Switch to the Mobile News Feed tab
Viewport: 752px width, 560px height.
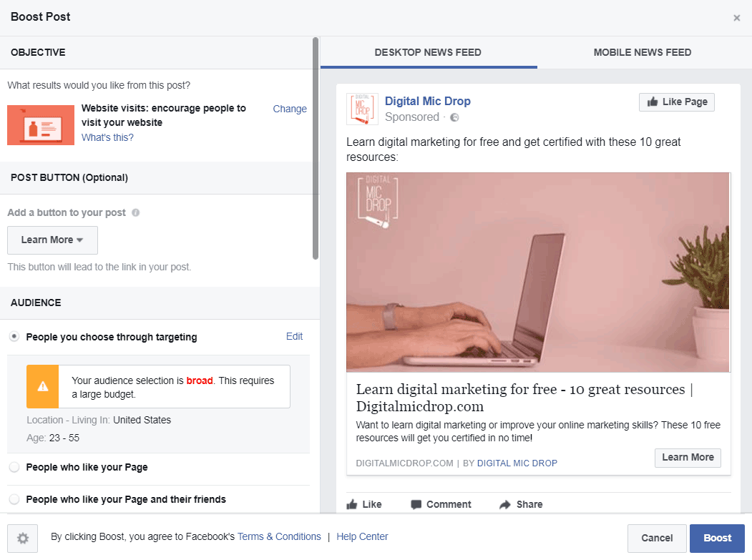[x=643, y=52]
